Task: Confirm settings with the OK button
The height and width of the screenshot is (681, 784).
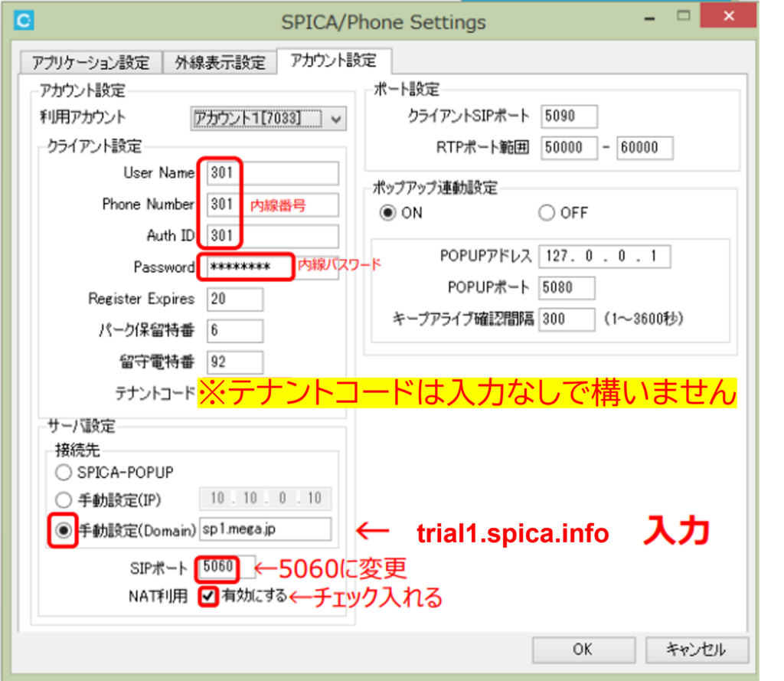Action: 583,650
